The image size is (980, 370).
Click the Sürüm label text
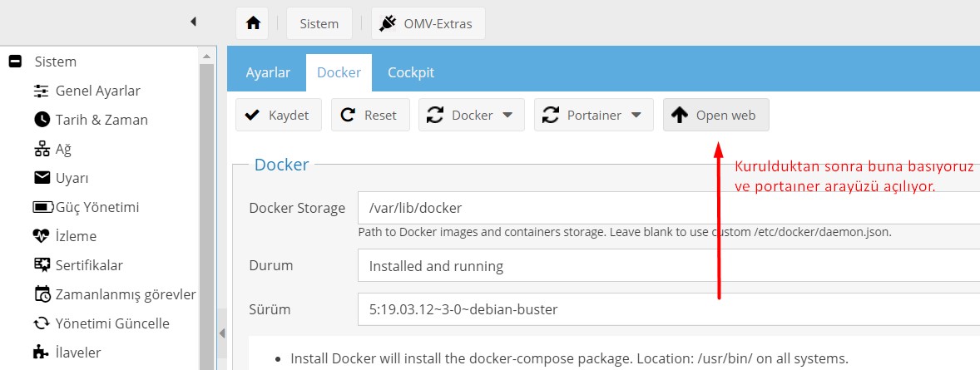[x=270, y=308]
